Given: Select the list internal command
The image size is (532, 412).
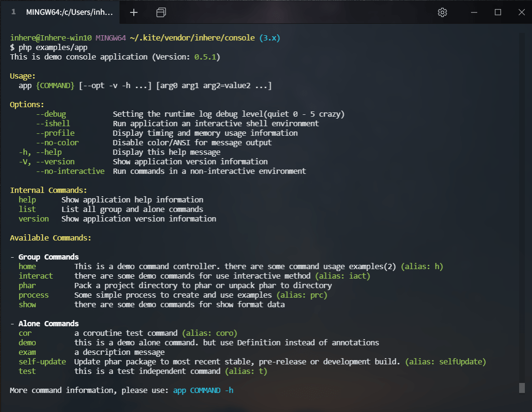Looking at the screenshot, I should point(27,209).
